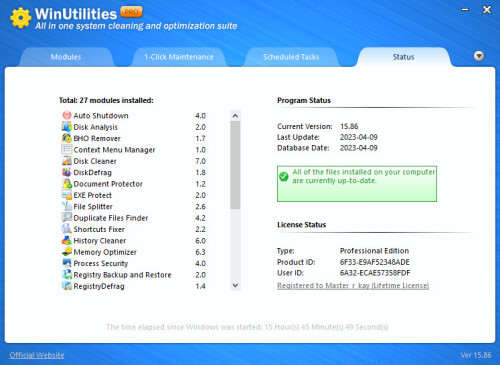This screenshot has width=500, height=365.
Task: Click the User ID 6A32-ECAE57358FDF
Action: [375, 273]
